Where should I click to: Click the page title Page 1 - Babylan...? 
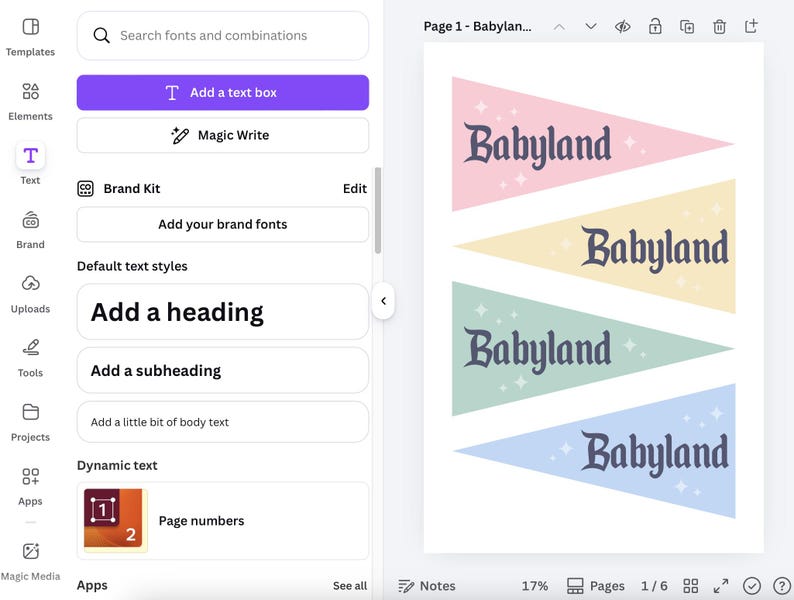(x=478, y=26)
